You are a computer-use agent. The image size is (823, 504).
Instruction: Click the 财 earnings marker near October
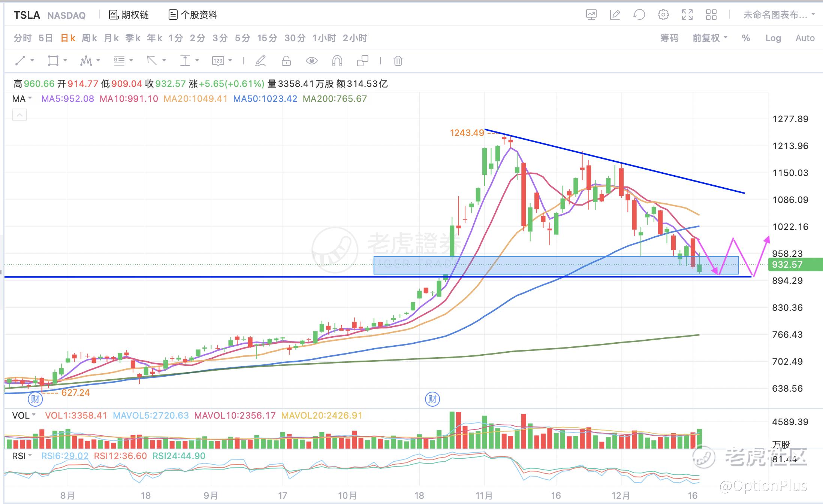pos(432,399)
